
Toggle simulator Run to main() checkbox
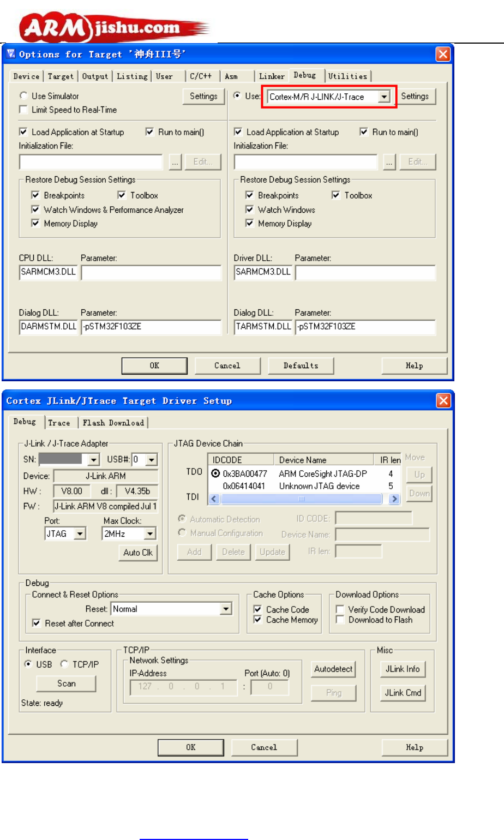(149, 132)
